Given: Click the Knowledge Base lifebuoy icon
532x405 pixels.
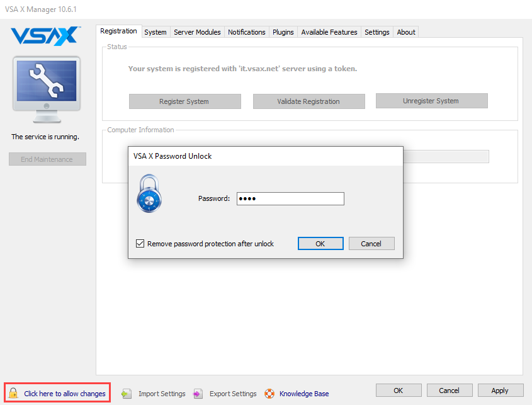Looking at the screenshot, I should coord(269,394).
